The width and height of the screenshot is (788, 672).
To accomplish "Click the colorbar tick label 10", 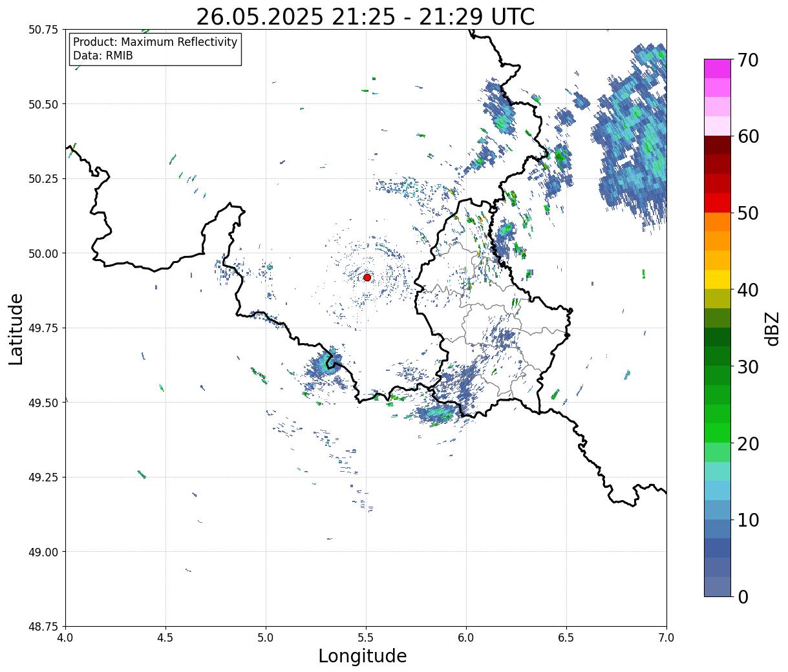I will point(747,520).
